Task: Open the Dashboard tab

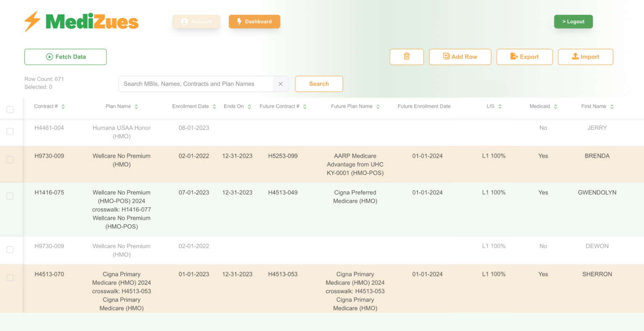Action: click(x=254, y=22)
